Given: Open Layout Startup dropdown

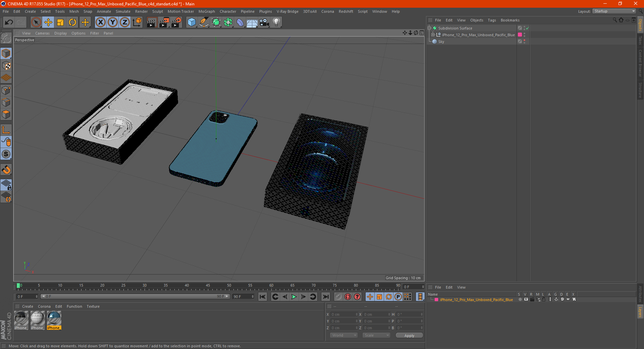Looking at the screenshot, I should 614,11.
